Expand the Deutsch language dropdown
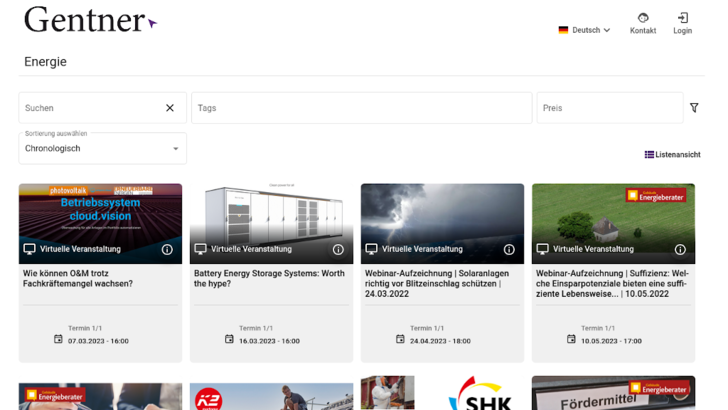This screenshot has width=728, height=410. [x=584, y=30]
